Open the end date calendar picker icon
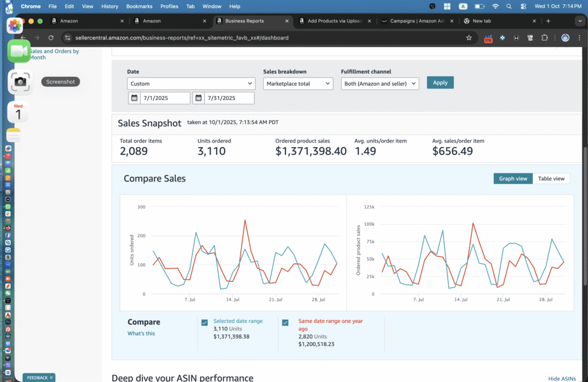 pos(198,98)
